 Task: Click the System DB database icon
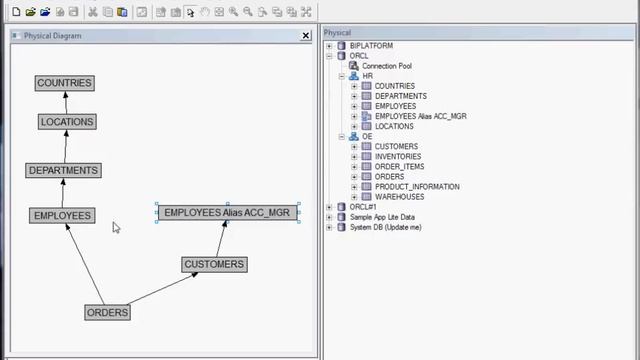click(341, 227)
